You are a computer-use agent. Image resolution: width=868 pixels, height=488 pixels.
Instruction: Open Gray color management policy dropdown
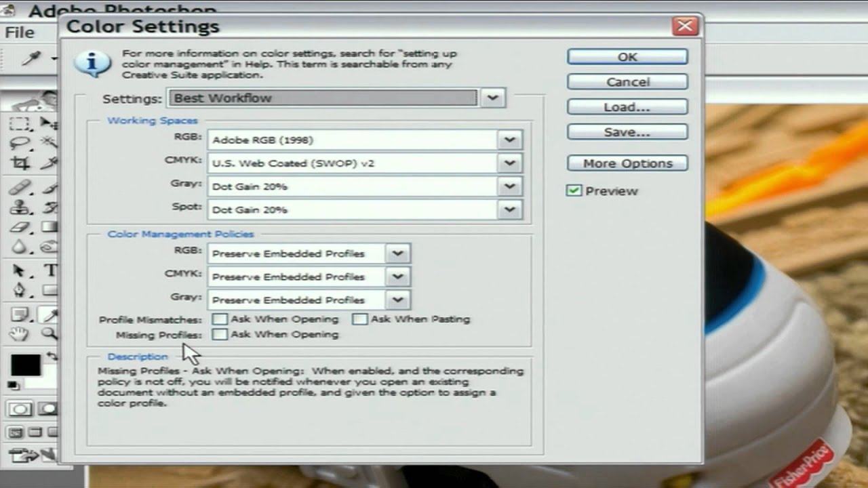397,300
